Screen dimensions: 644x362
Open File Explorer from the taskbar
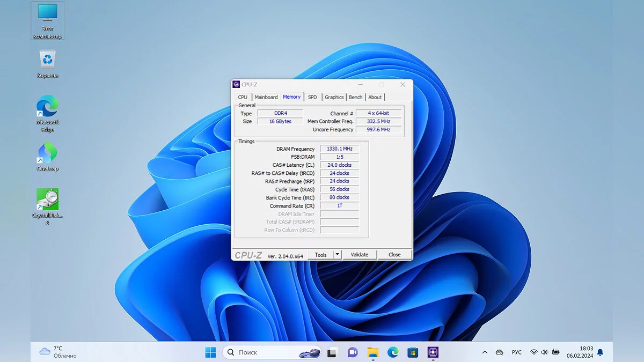click(x=372, y=352)
